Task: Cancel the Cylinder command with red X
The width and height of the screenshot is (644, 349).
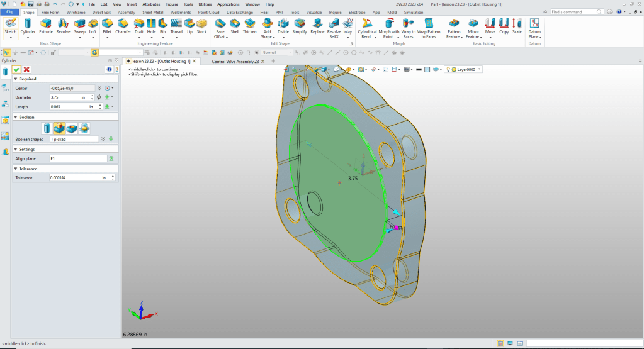Action: tap(26, 69)
